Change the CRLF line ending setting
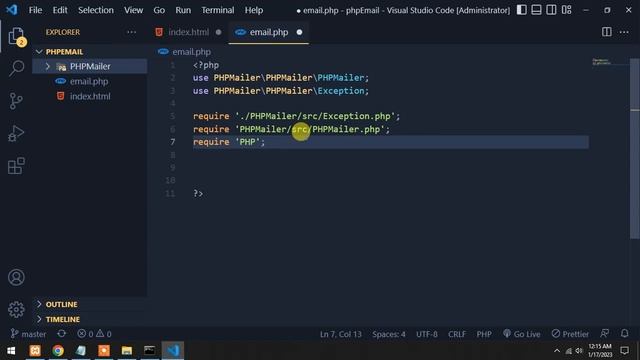 [456, 334]
